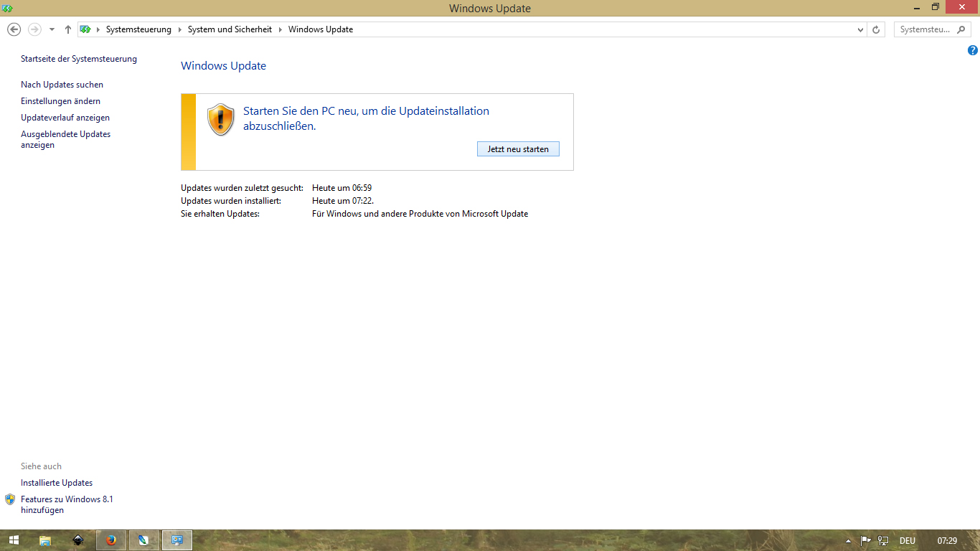Click the Control Panel icon in the address bar
The image size is (980, 551).
point(86,29)
